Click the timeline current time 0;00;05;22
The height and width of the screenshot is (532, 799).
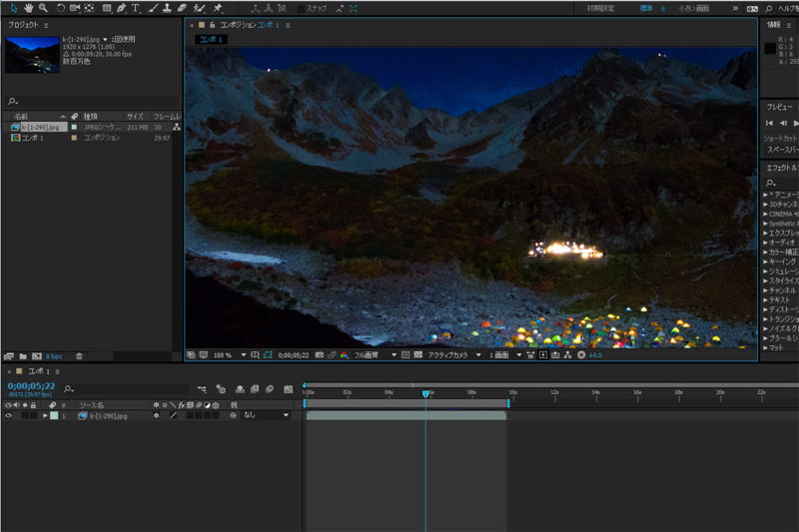[x=31, y=386]
